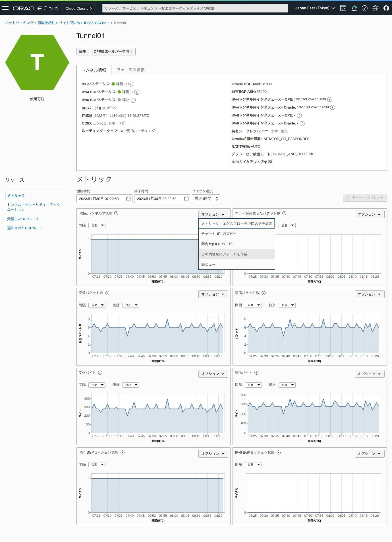Viewport: 392px width, 542px height.
Task: Copy the OCID via コピー link
Action: pos(123,123)
